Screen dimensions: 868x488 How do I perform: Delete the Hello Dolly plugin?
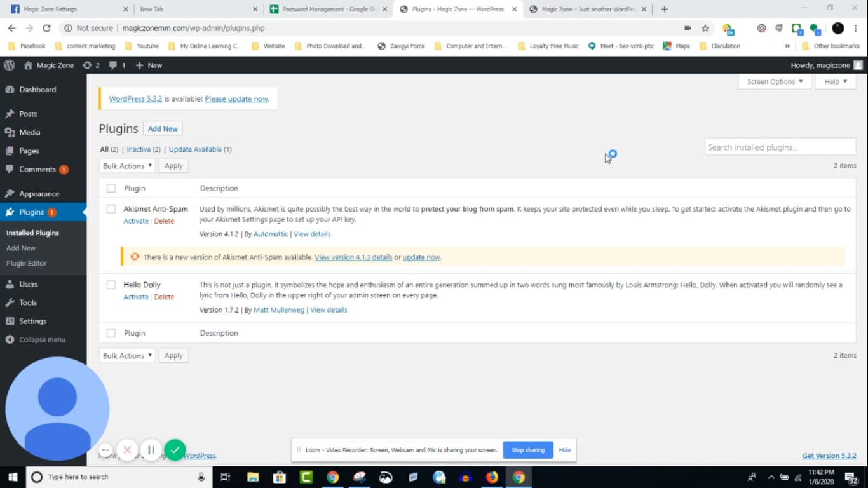tap(164, 297)
